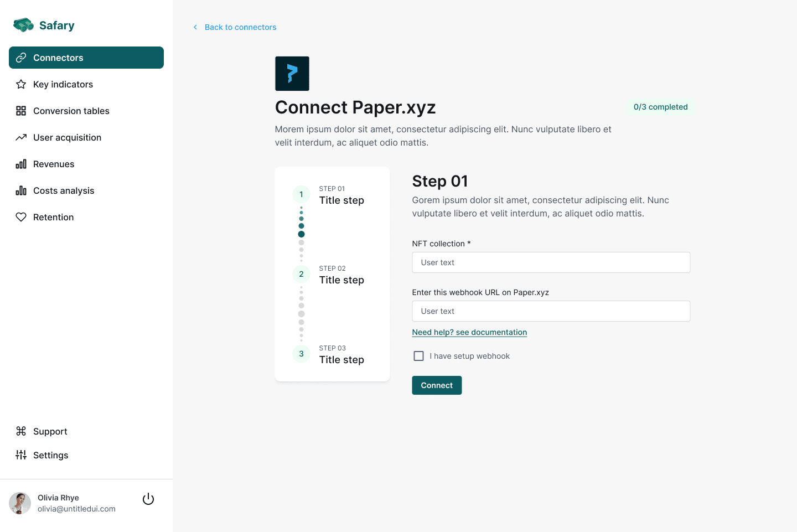The width and height of the screenshot is (797, 532).
Task: Click the Connectors link icon in sidebar
Action: click(x=21, y=58)
